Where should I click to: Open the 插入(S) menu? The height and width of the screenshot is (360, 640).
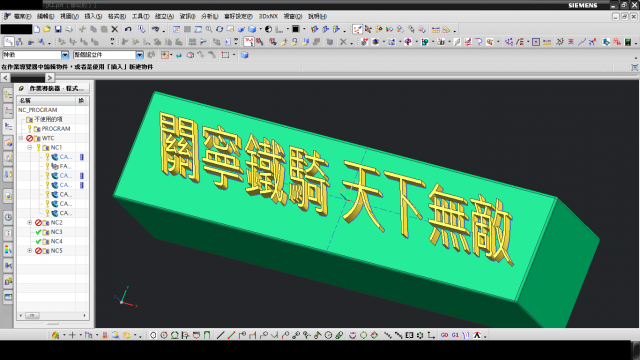tap(93, 16)
